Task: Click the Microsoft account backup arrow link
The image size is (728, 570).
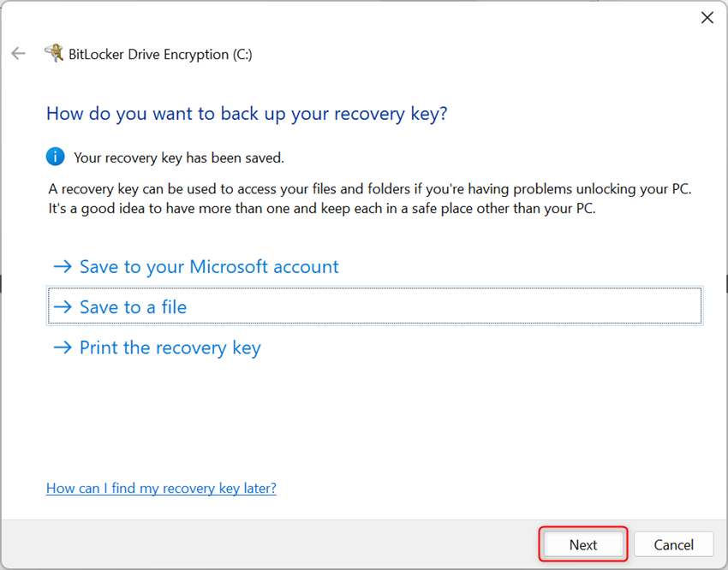Action: point(208,266)
